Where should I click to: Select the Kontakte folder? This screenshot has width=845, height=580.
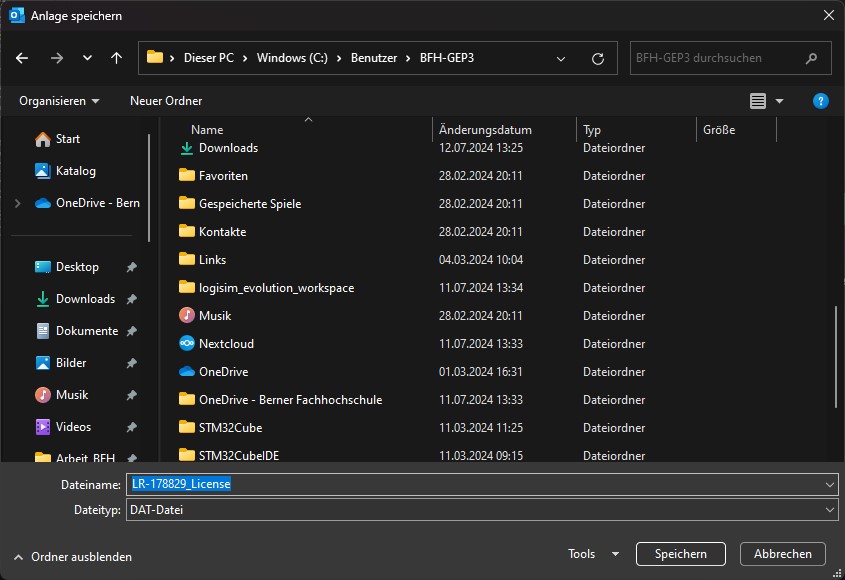click(212, 232)
